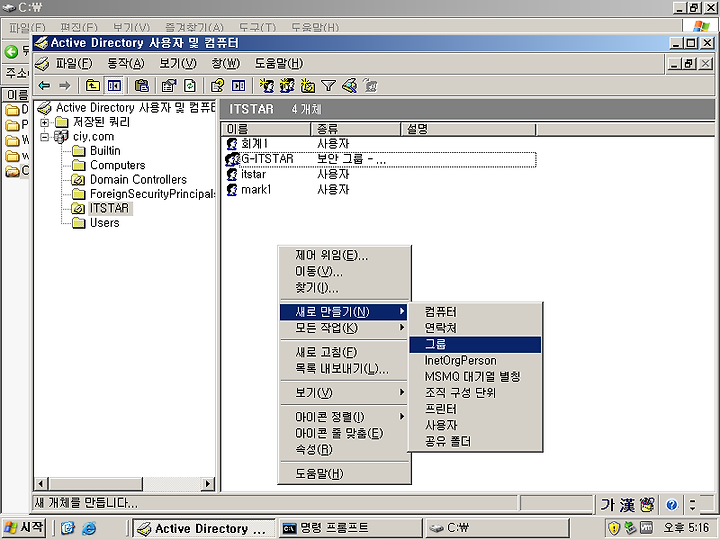
Task: Select 찾기(I)... in the context menu
Action: coord(343,288)
